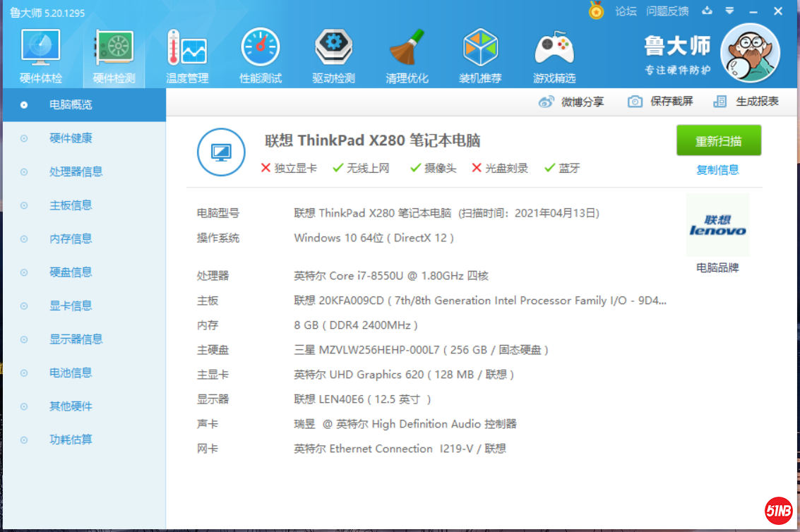The width and height of the screenshot is (800, 532).
Task: Open the 论坛 forum link
Action: [x=626, y=11]
